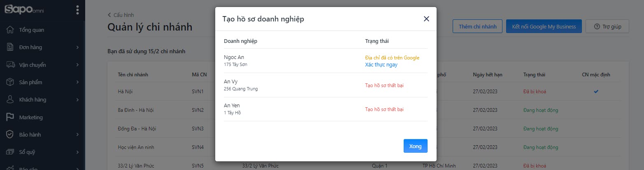Close the Tạo hồ sơ doanh nghiệp dialog
This screenshot has height=170, width=644.
(426, 19)
